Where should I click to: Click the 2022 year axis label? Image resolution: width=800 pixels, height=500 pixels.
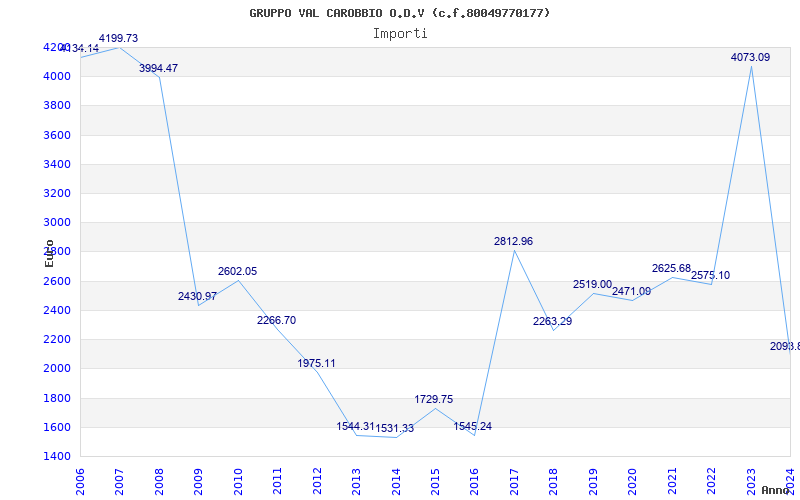tap(711, 482)
